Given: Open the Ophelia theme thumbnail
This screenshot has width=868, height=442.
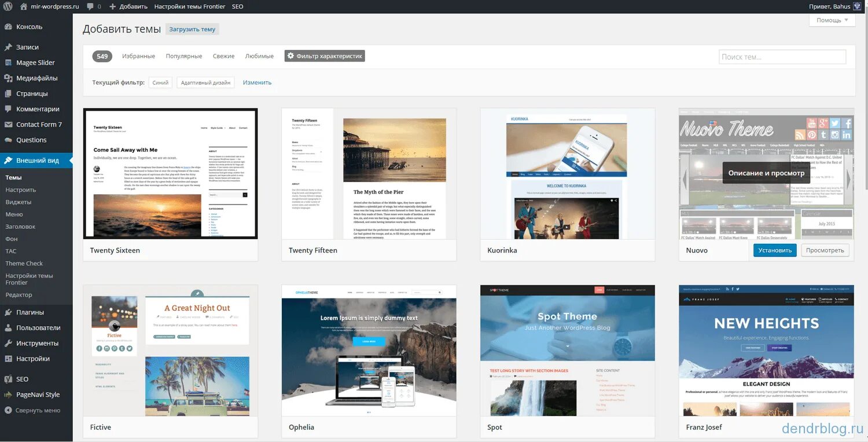Looking at the screenshot, I should tap(369, 350).
